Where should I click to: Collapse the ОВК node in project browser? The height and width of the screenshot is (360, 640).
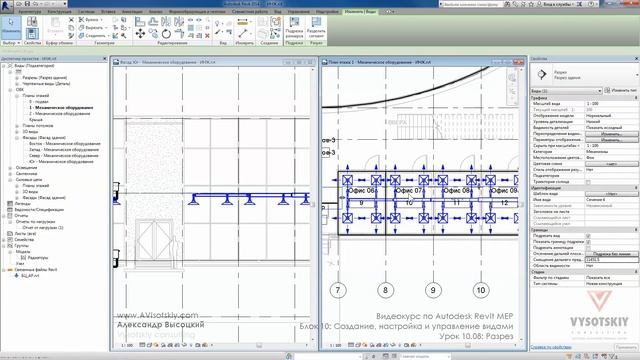click(10, 90)
